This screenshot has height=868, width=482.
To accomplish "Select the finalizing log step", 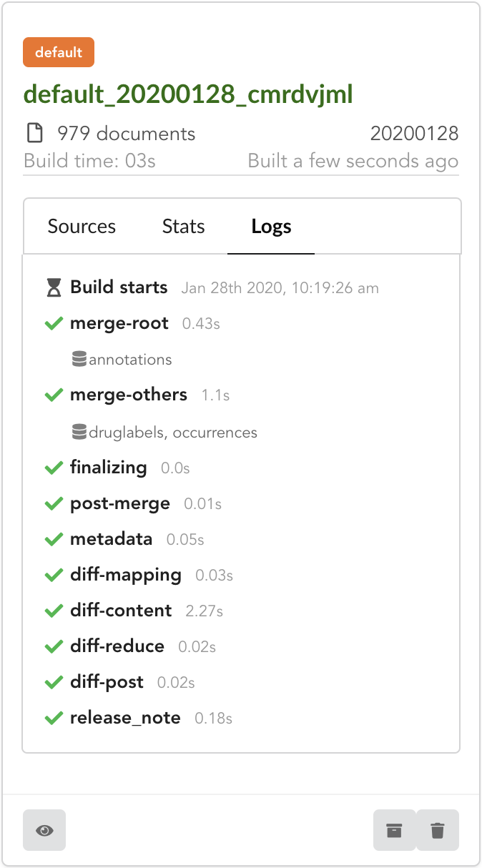I will [109, 468].
